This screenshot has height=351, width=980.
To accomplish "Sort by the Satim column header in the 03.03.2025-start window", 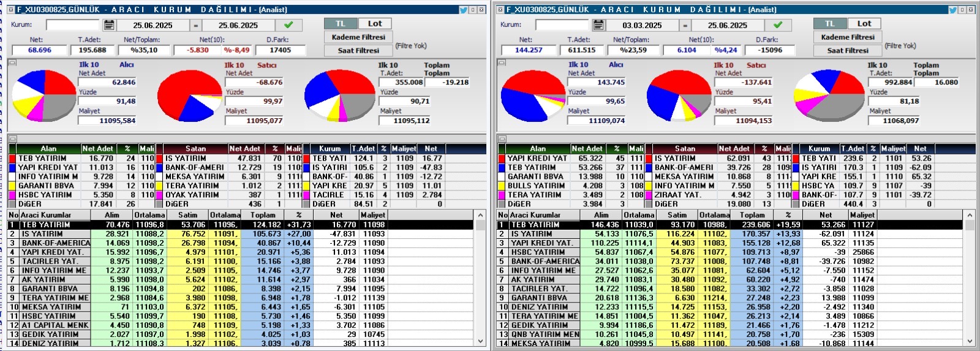I will tap(677, 215).
